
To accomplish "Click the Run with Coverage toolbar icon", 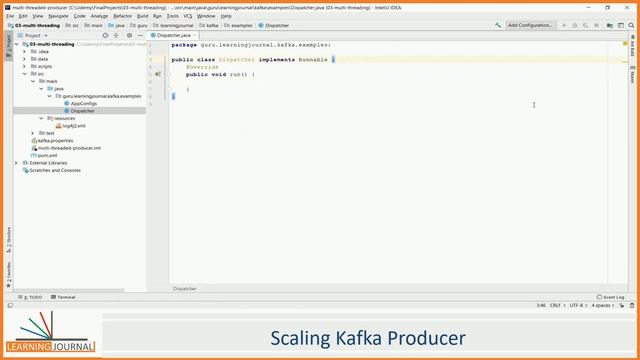I will tap(585, 25).
